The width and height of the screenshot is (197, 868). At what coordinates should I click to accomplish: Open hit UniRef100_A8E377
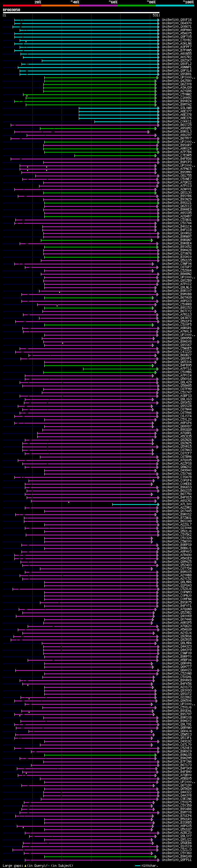pos(177,111)
